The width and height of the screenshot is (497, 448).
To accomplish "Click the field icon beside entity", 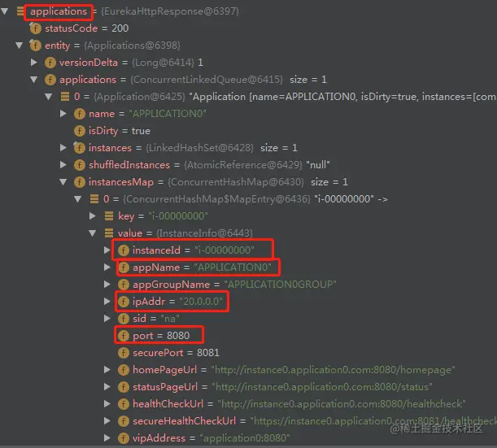I will coord(35,46).
